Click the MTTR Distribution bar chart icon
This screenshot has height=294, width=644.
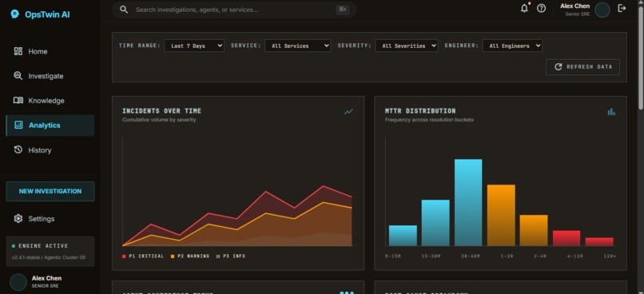click(x=611, y=112)
